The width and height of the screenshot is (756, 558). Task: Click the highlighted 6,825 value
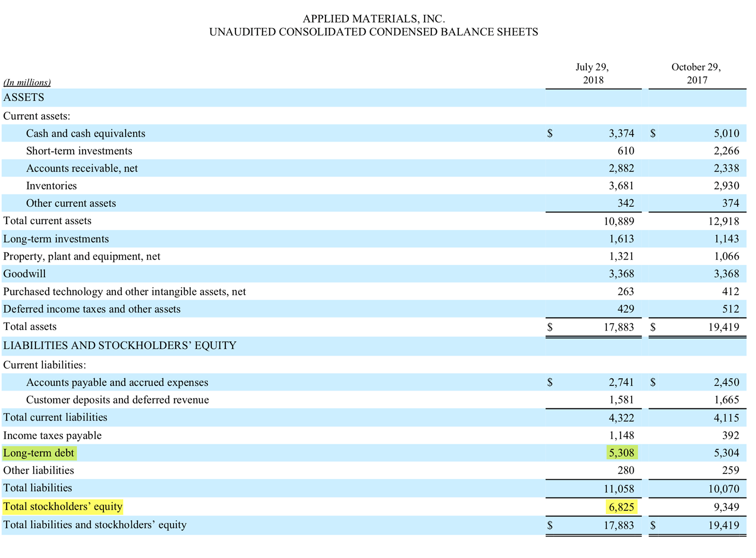621,506
